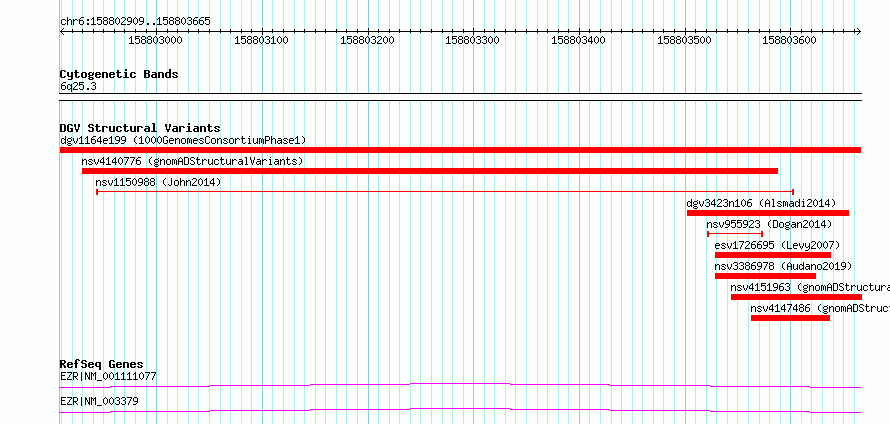Open the dgv3423n106 Alsmadi2014 variant bar
Screen dimensions: 890x424
tap(768, 213)
